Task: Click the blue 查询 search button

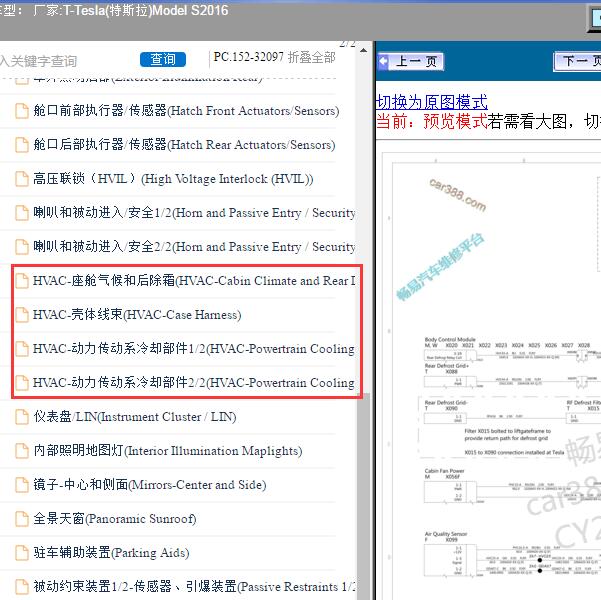Action: click(163, 59)
